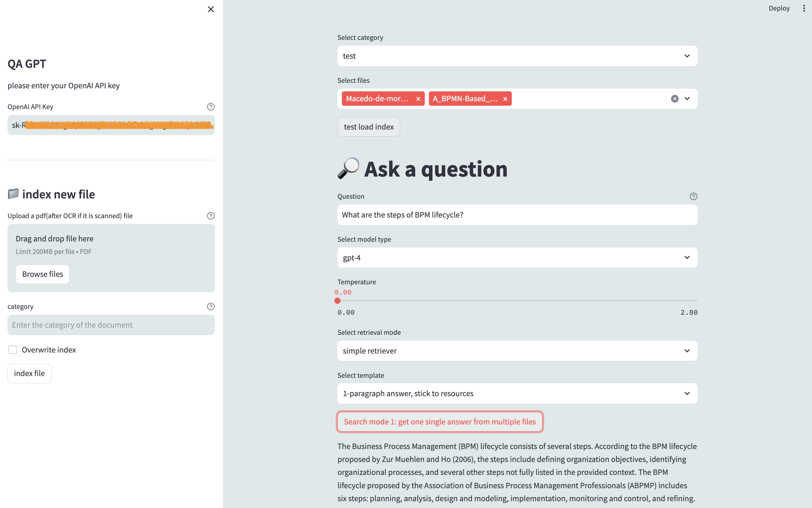Open the Select retrieval mode dropdown

(x=517, y=351)
